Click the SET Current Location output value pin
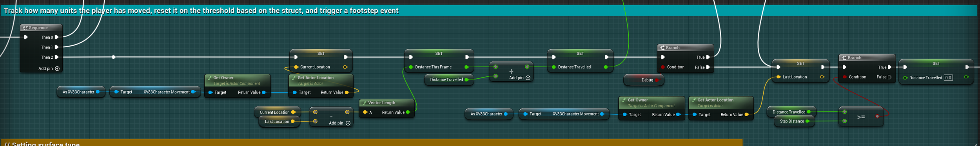 (345, 67)
